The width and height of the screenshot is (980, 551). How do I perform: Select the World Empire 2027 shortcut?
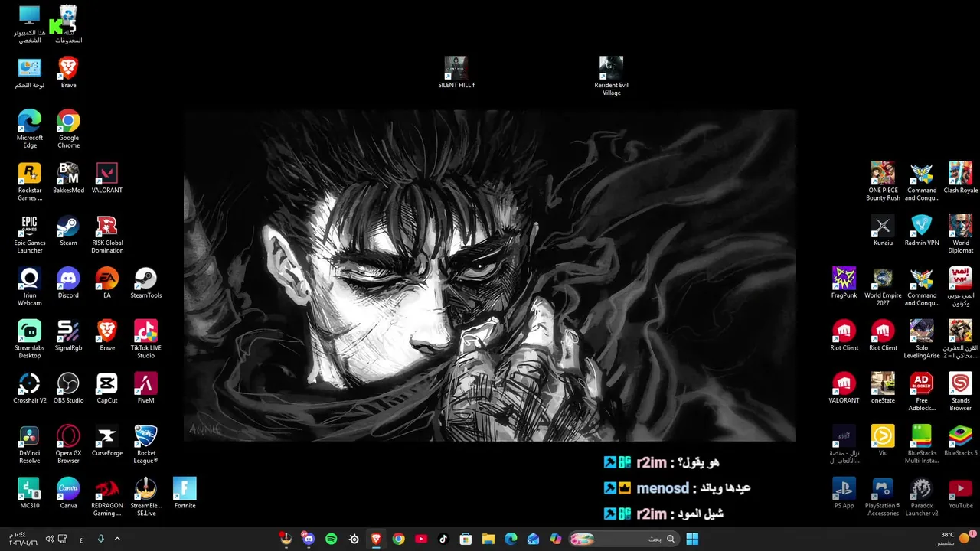coord(883,287)
